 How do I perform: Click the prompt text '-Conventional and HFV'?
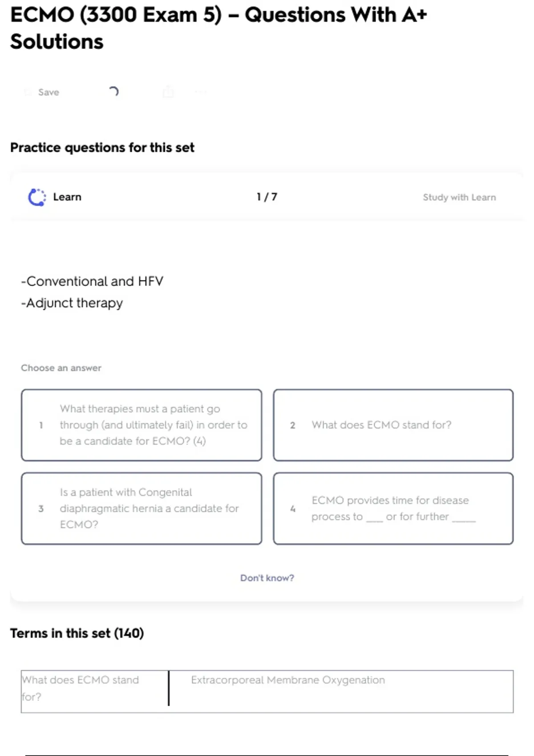coord(93,281)
